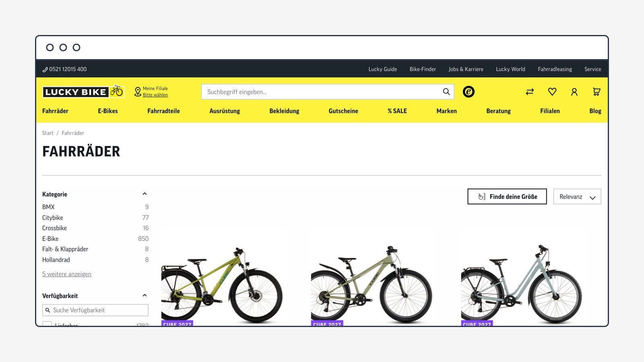Go to Start breadcrumb
The image size is (644, 362).
click(x=48, y=133)
